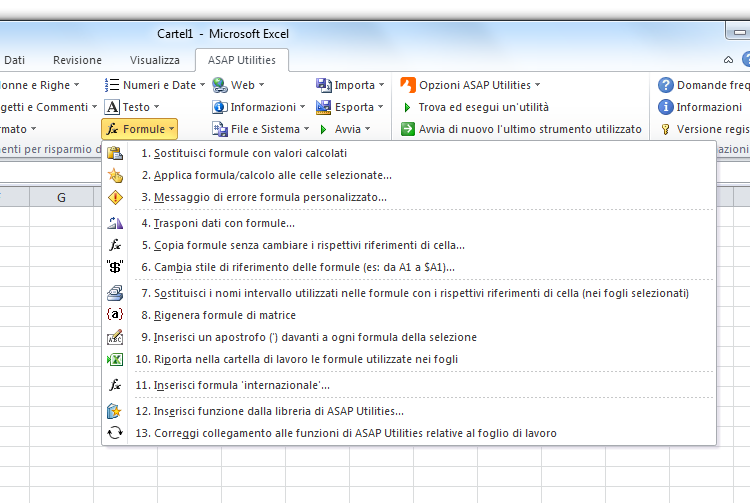Click the Informazioni blue info icon in ribbon

[x=220, y=107]
